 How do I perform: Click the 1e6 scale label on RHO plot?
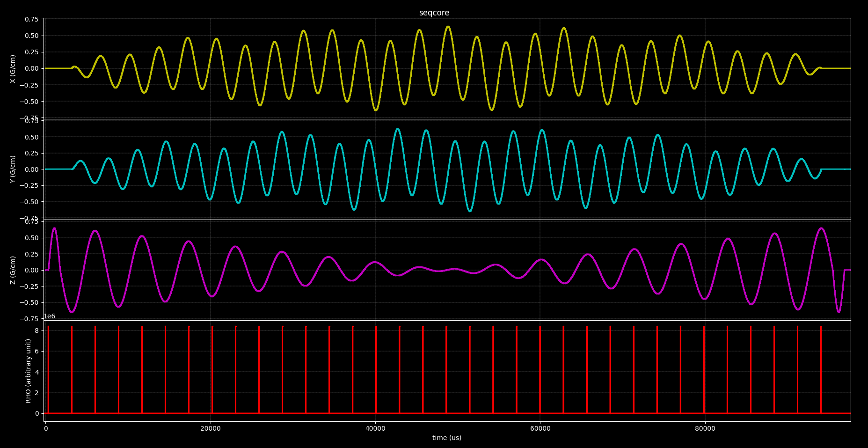coord(50,316)
